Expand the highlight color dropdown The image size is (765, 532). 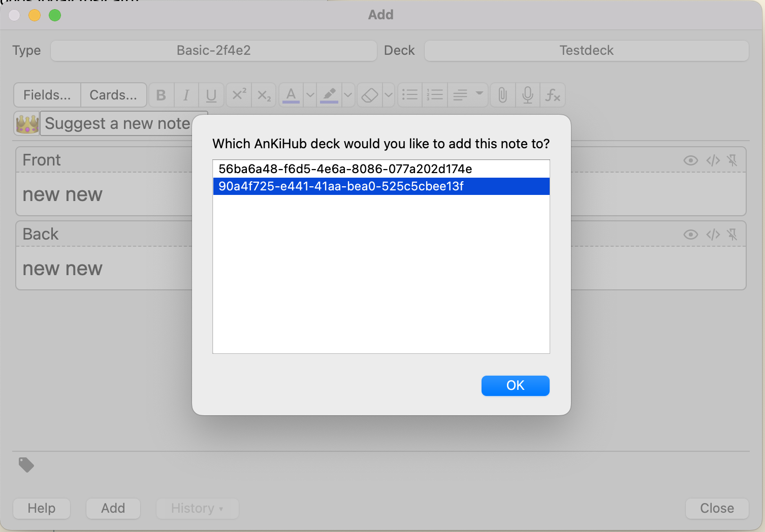[x=347, y=95]
